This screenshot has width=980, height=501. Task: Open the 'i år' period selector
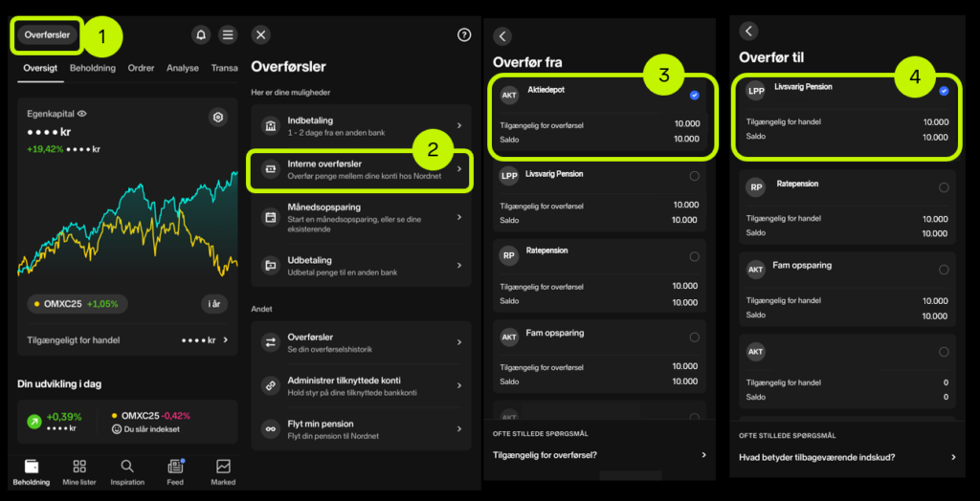tap(214, 304)
